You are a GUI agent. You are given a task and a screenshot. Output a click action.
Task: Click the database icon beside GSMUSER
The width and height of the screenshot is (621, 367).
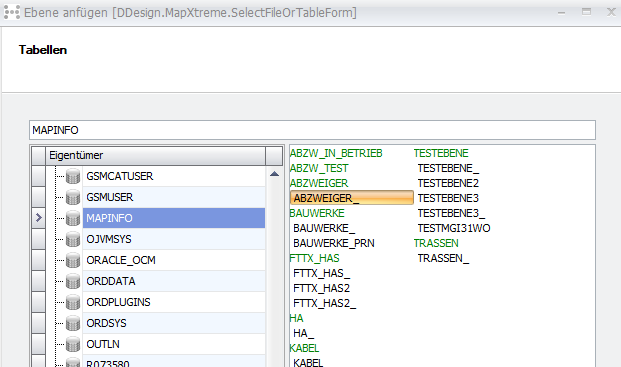tap(73, 197)
